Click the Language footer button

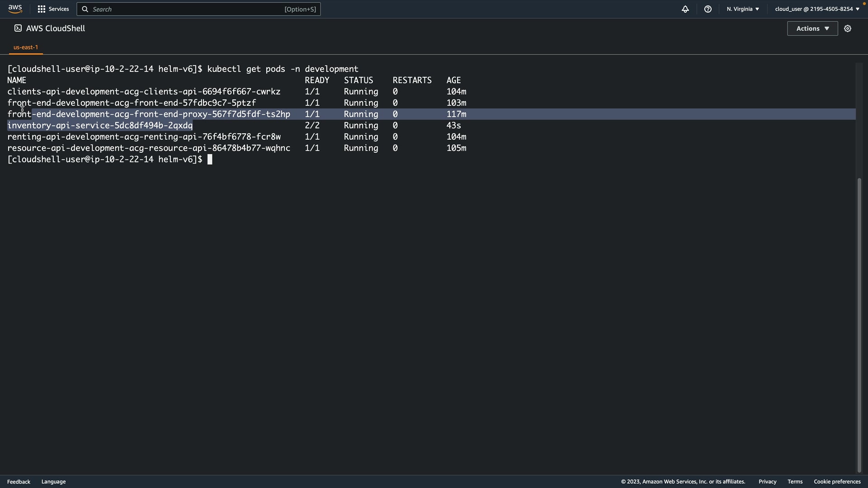53,482
